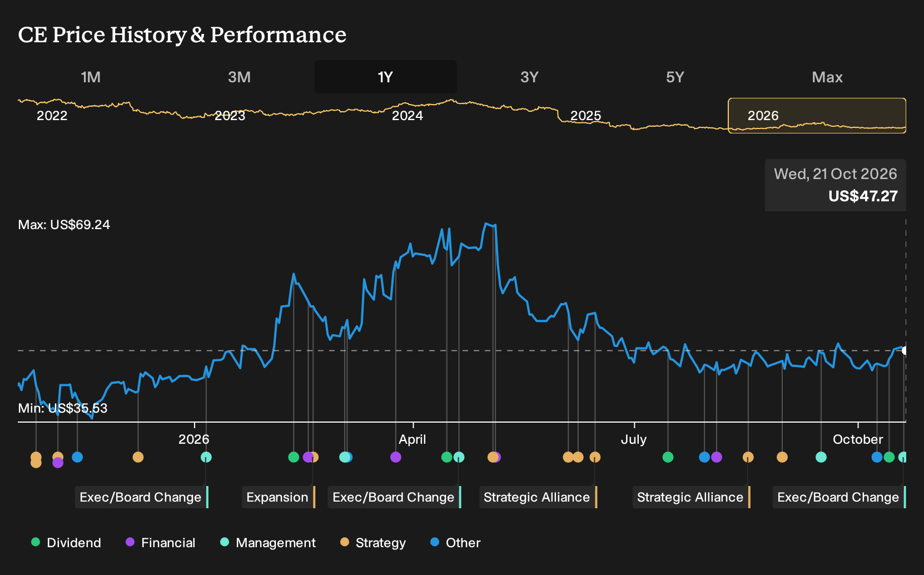Click the Min: US$35.53 label
924x575 pixels.
63,408
